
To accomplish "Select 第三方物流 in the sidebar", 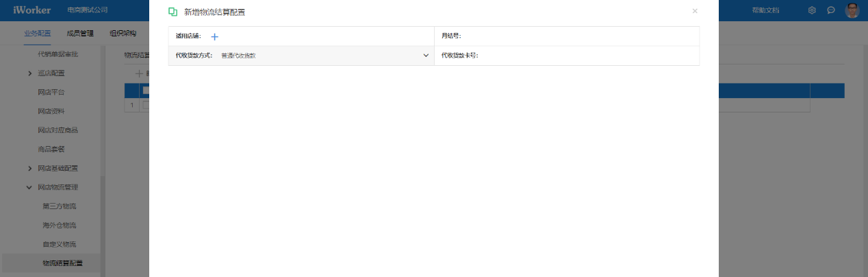I will tap(59, 206).
